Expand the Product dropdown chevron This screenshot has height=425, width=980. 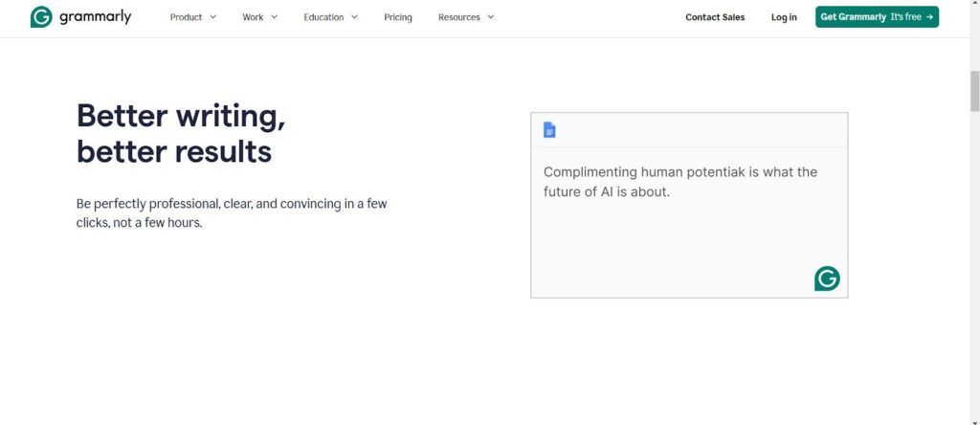coord(212,17)
